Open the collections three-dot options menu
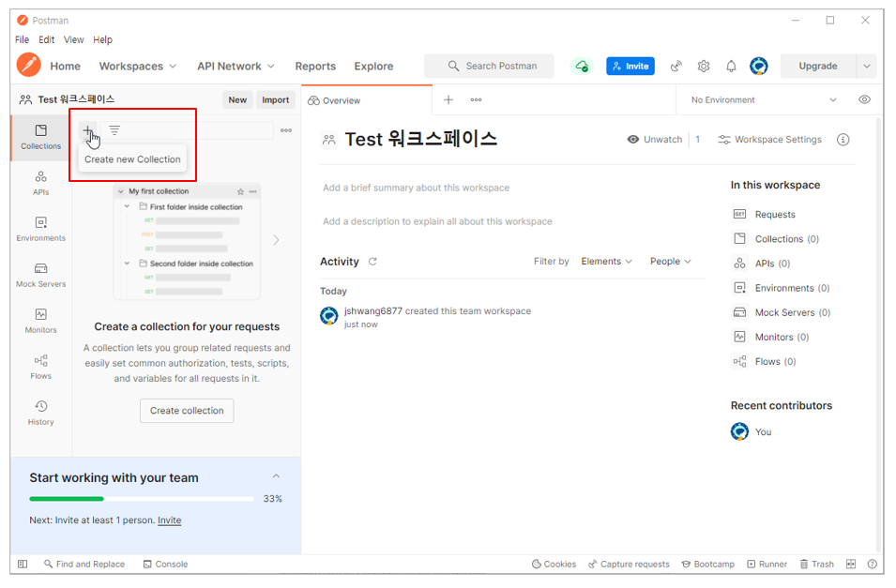The width and height of the screenshot is (896, 588). 286,131
